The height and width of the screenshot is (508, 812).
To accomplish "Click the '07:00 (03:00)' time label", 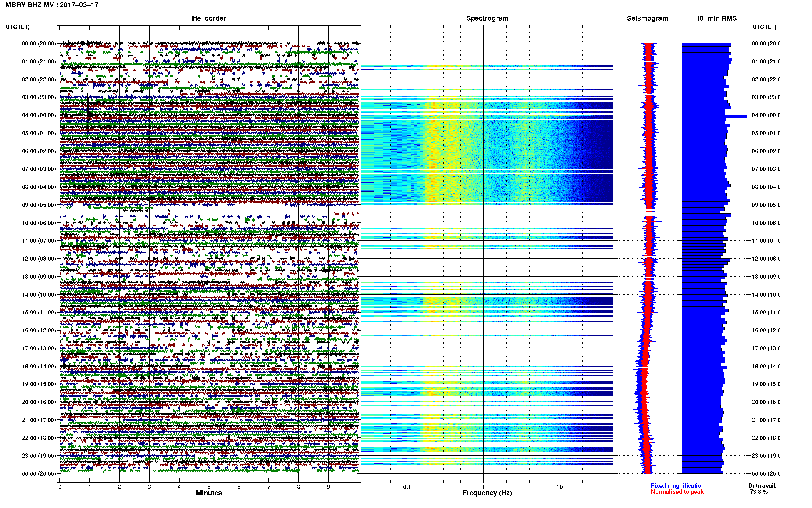I will (x=39, y=169).
